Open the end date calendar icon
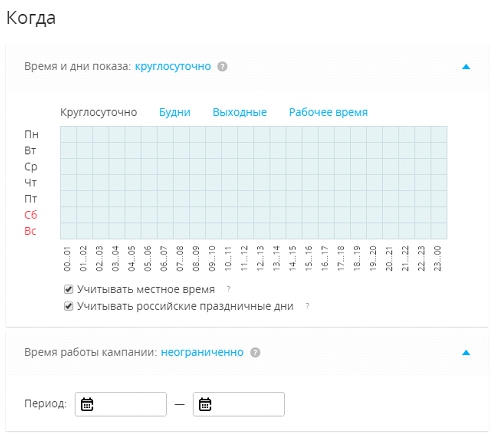 point(205,404)
